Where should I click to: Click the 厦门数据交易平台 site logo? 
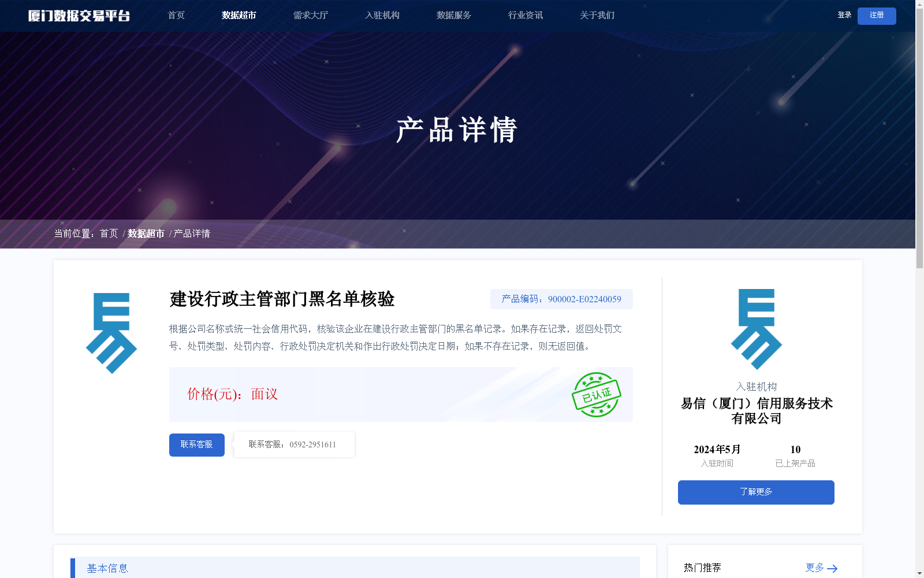(x=79, y=16)
